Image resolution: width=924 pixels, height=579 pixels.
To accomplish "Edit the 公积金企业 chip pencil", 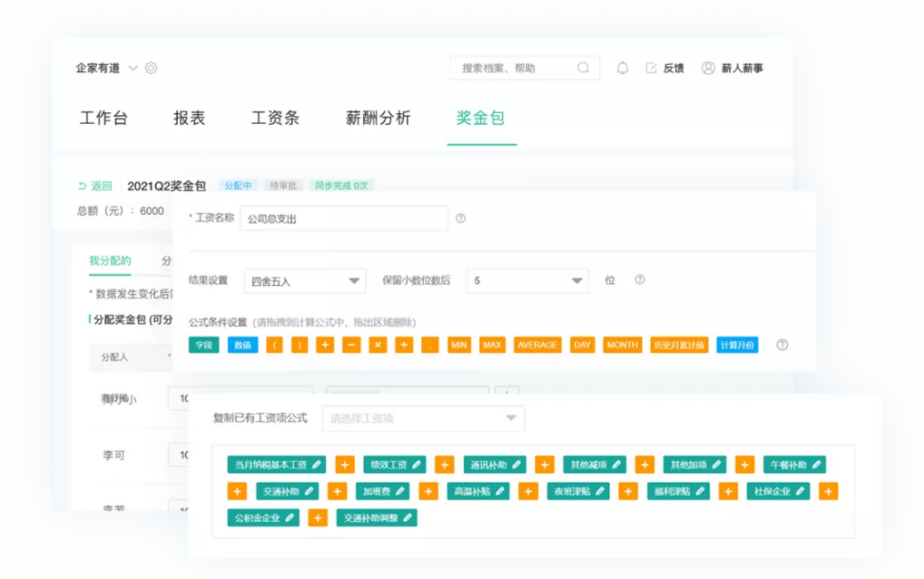I will pyautogui.click(x=289, y=518).
